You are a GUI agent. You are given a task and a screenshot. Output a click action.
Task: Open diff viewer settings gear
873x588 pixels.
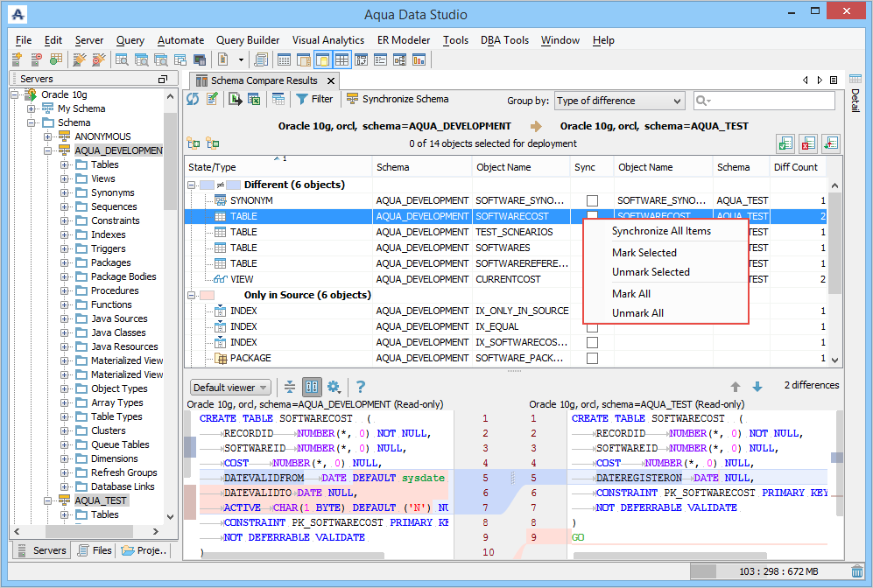click(x=333, y=387)
